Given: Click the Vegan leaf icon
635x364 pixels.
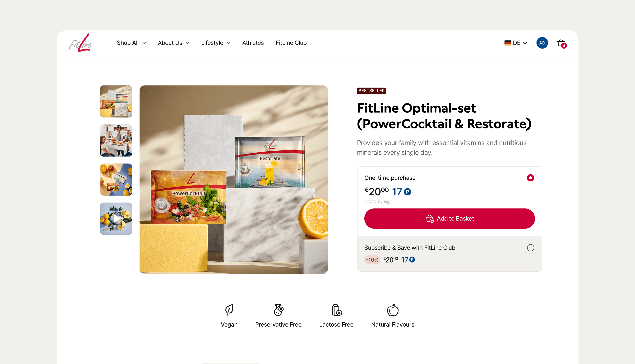Looking at the screenshot, I should coord(229,310).
